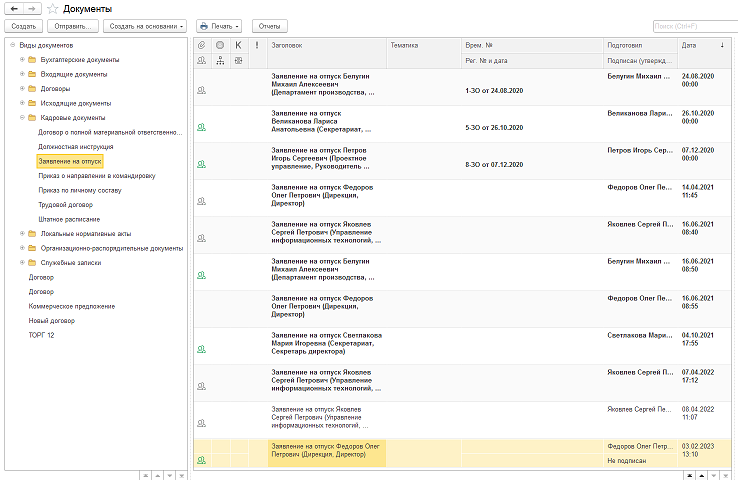The width and height of the screenshot is (738, 480).
Task: Collapse the Кадровые документы folder
Action: click(22, 118)
